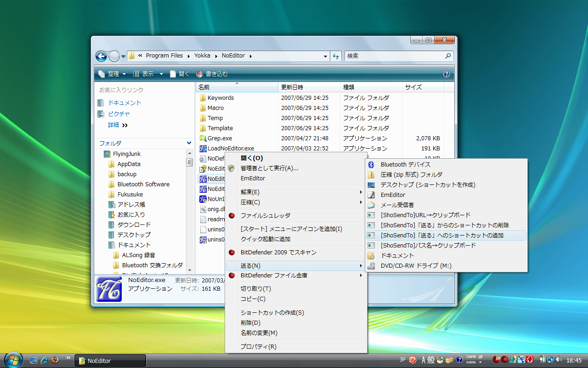Choose ファイルシュレッダ from context menu
The width and height of the screenshot is (588, 368).
click(295, 216)
